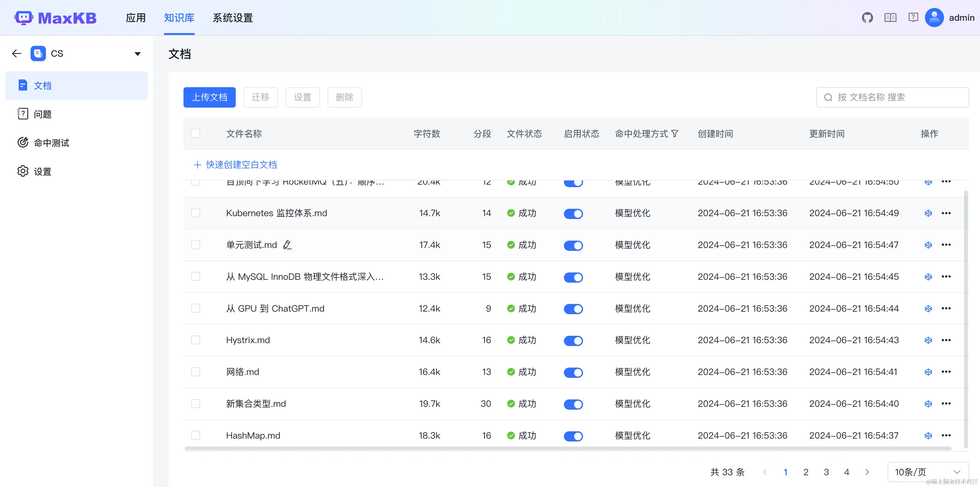Open the help question mark icon
Image resolution: width=980 pixels, height=487 pixels.
coord(913,17)
